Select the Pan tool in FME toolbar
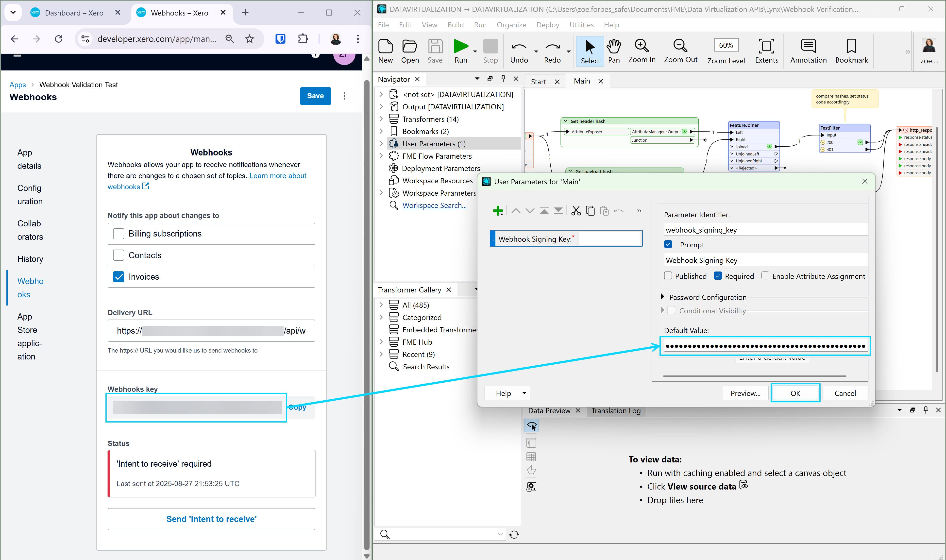Screen dimensions: 946x560 [x=614, y=51]
